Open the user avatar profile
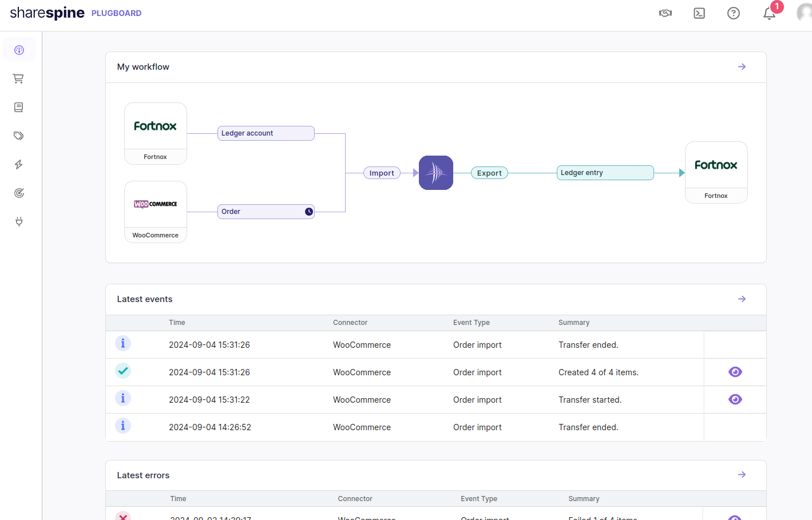Screen dimensions: 812x520 pos(805,13)
